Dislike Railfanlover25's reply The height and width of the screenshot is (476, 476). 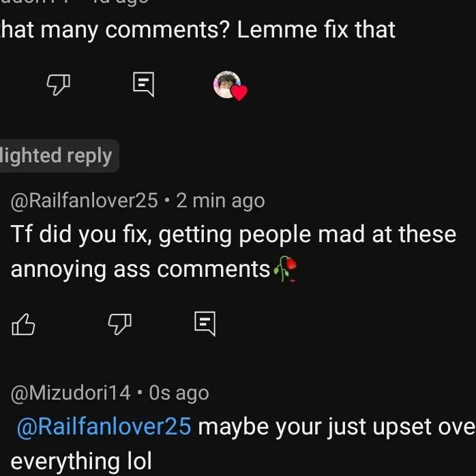click(x=120, y=324)
